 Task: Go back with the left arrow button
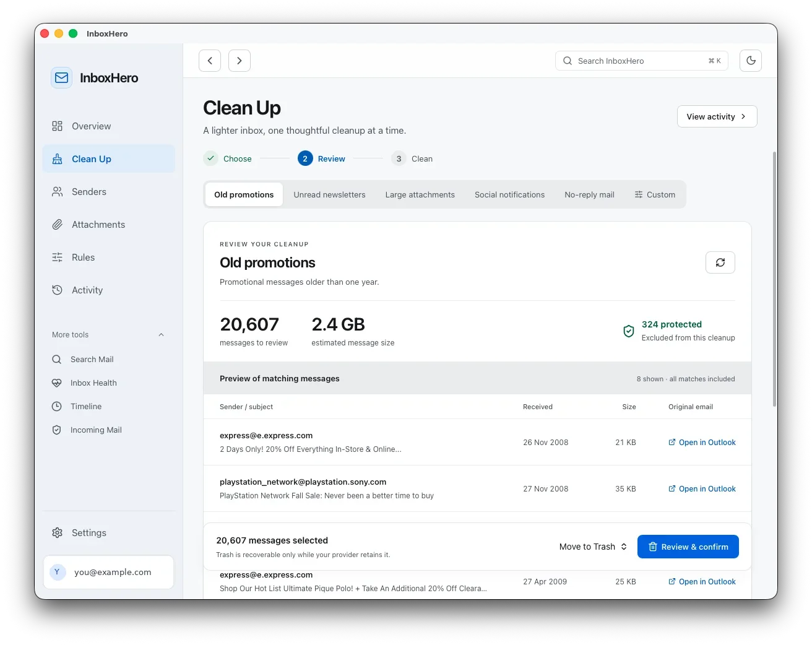click(x=210, y=61)
